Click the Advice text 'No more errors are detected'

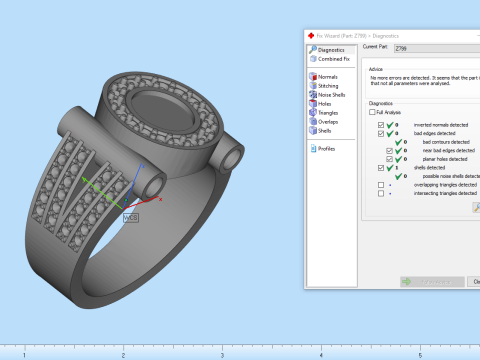tap(400, 78)
